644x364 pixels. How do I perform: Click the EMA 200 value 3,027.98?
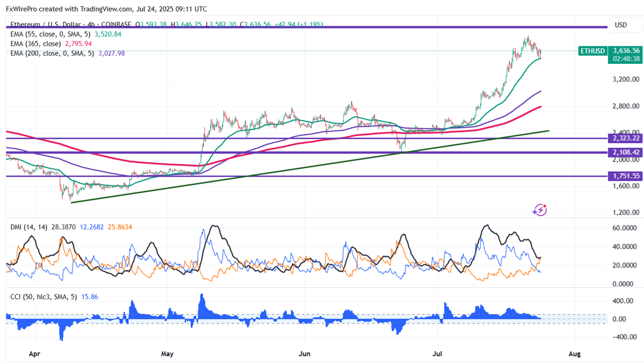(111, 54)
